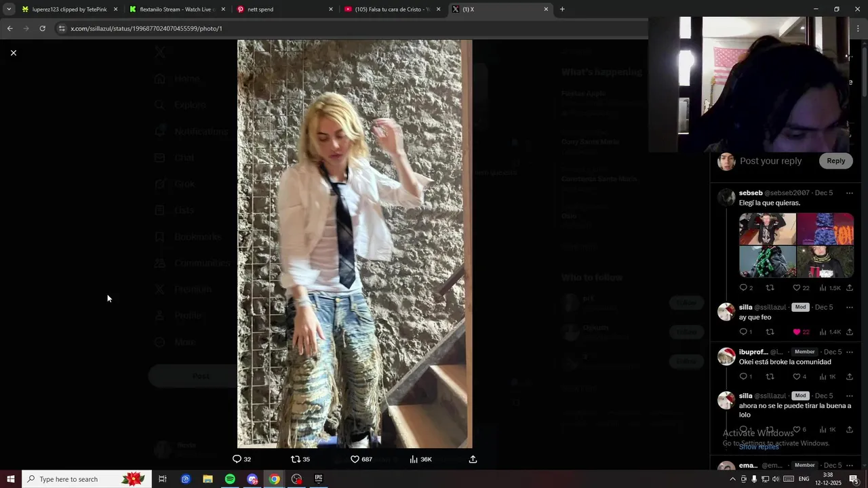The image size is (868, 488).
Task: Switch to 'Falsa tu cara de Cristo' YouTube tab
Action: coord(392,9)
